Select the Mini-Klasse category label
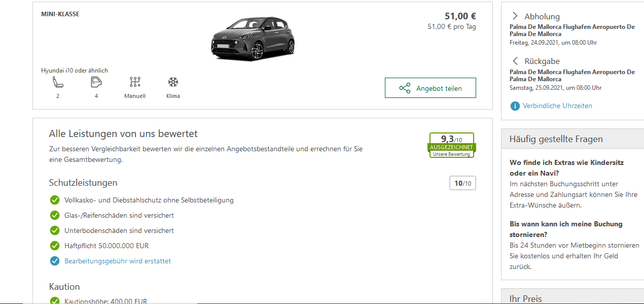 (60, 14)
